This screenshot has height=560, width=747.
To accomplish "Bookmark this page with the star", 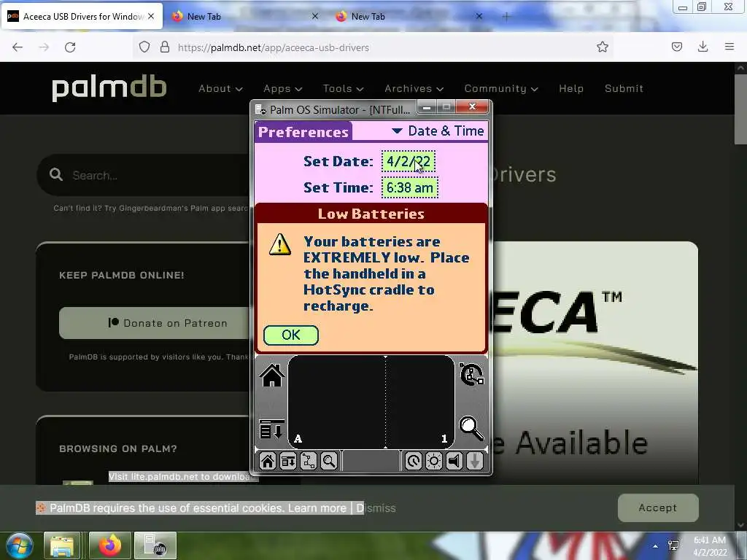I will pyautogui.click(x=602, y=47).
